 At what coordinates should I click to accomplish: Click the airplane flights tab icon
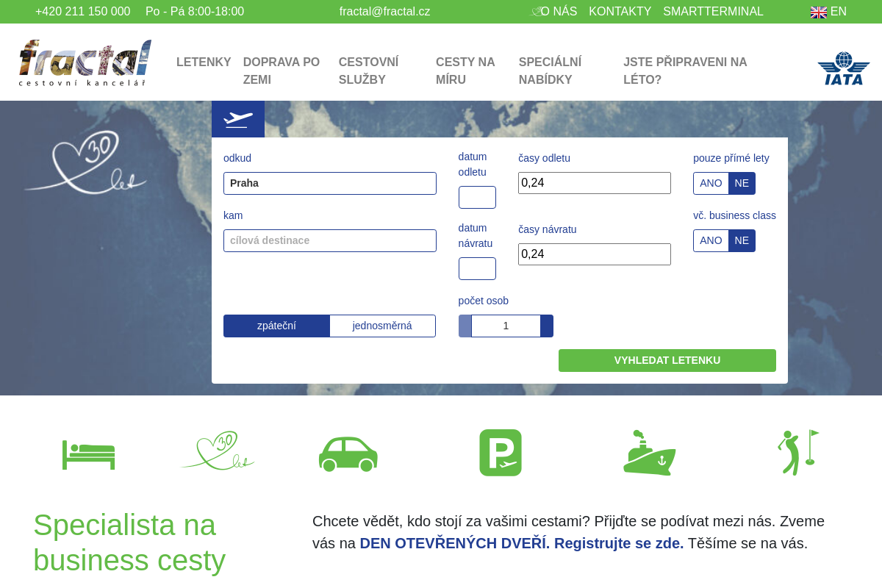pyautogui.click(x=238, y=119)
